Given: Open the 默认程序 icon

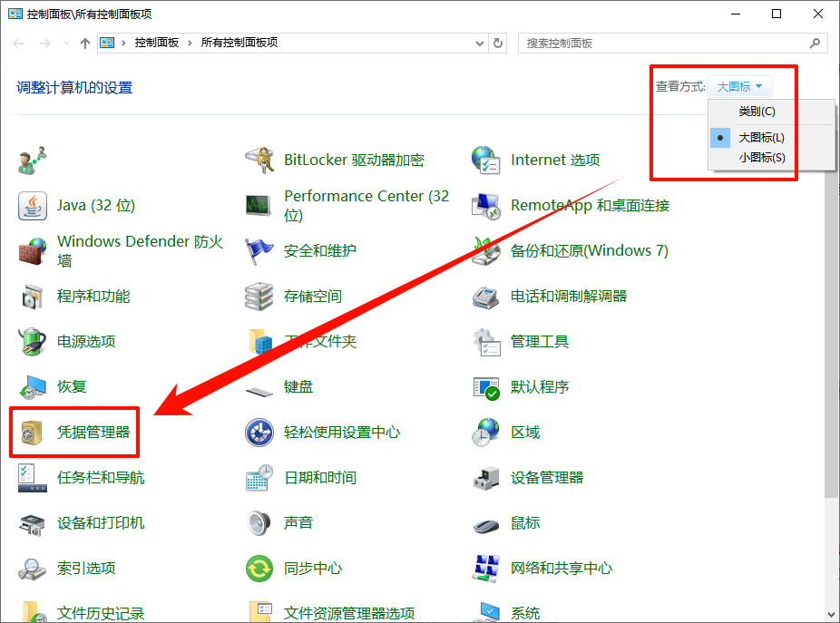Looking at the screenshot, I should (486, 386).
